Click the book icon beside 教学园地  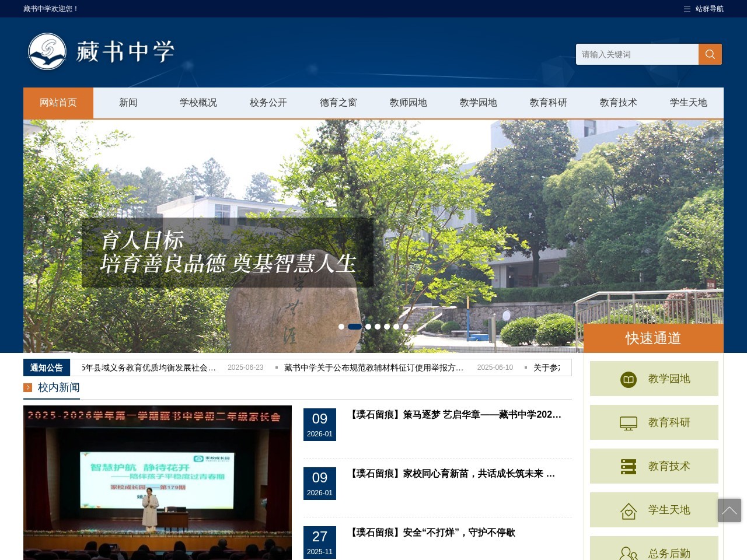click(628, 379)
